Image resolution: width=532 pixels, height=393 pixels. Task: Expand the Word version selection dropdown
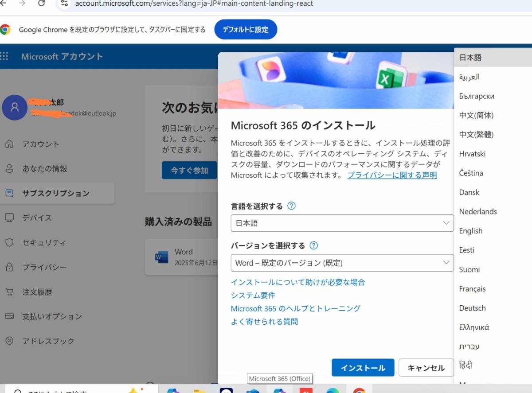tap(341, 263)
